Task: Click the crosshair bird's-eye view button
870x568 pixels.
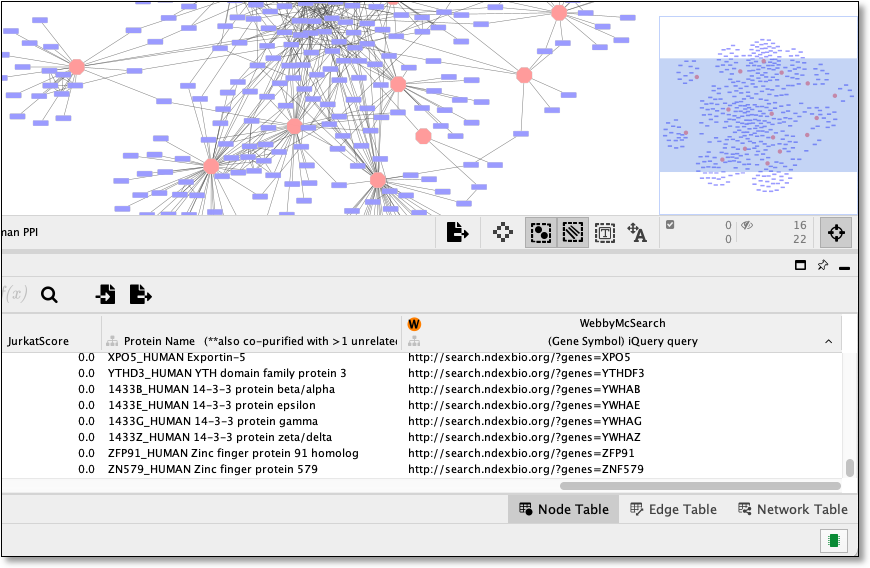Action: [836, 232]
